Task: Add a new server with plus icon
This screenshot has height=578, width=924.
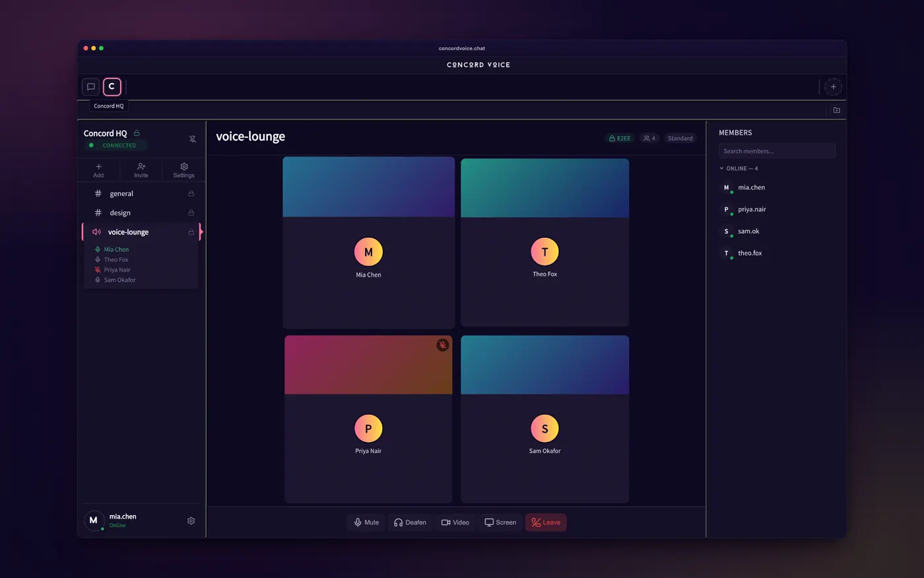Action: [x=833, y=87]
